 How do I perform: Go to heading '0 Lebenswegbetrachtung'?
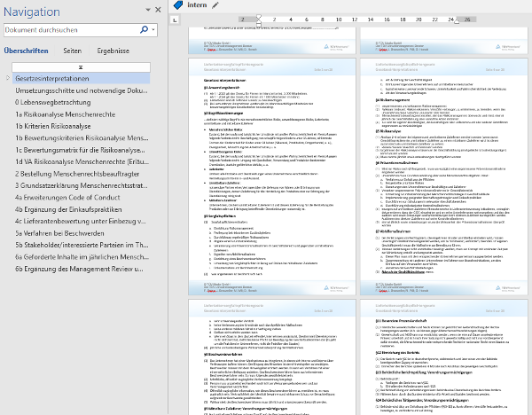[x=54, y=102]
